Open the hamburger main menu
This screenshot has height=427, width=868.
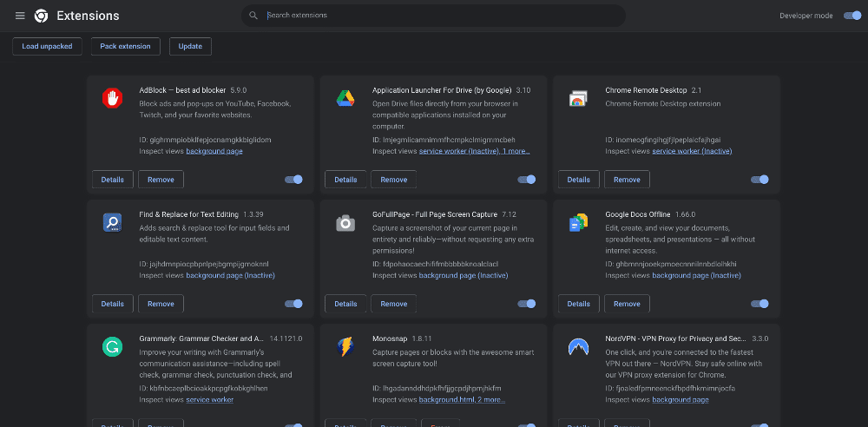tap(21, 16)
